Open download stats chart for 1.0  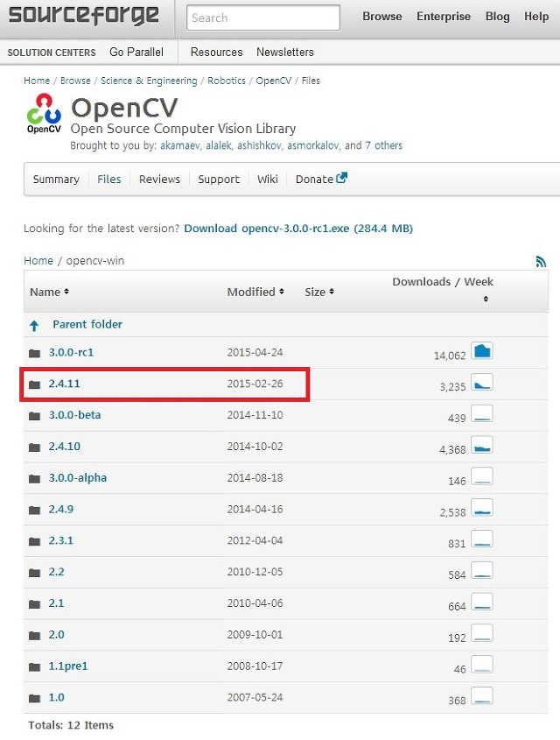click(482, 696)
